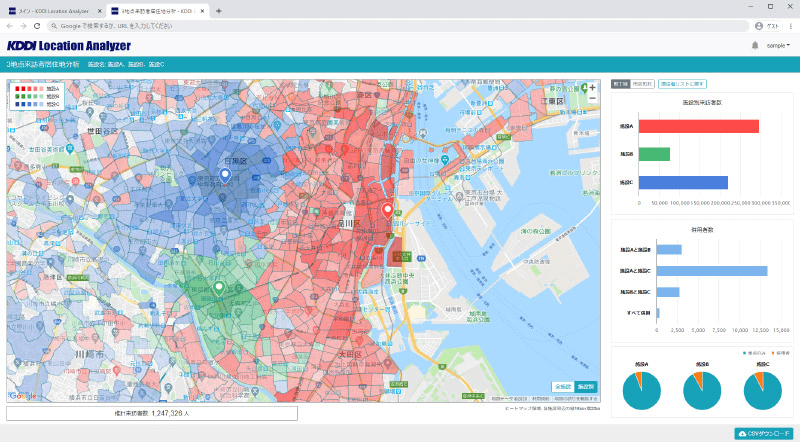800x442 pixels.
Task: Click the Google logo on the map
Action: click(x=22, y=396)
